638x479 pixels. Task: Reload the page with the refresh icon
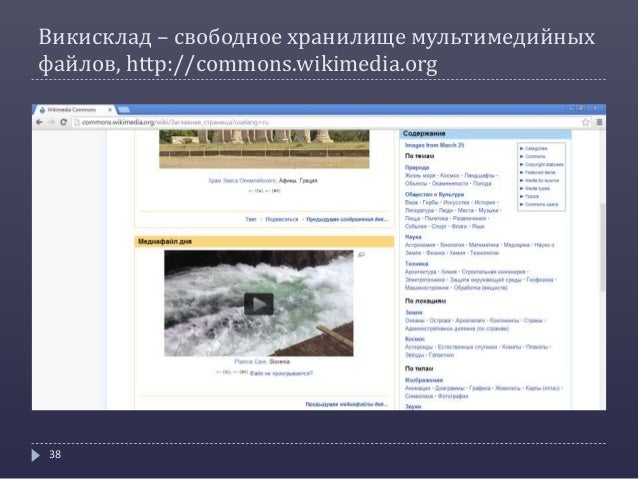tap(63, 122)
